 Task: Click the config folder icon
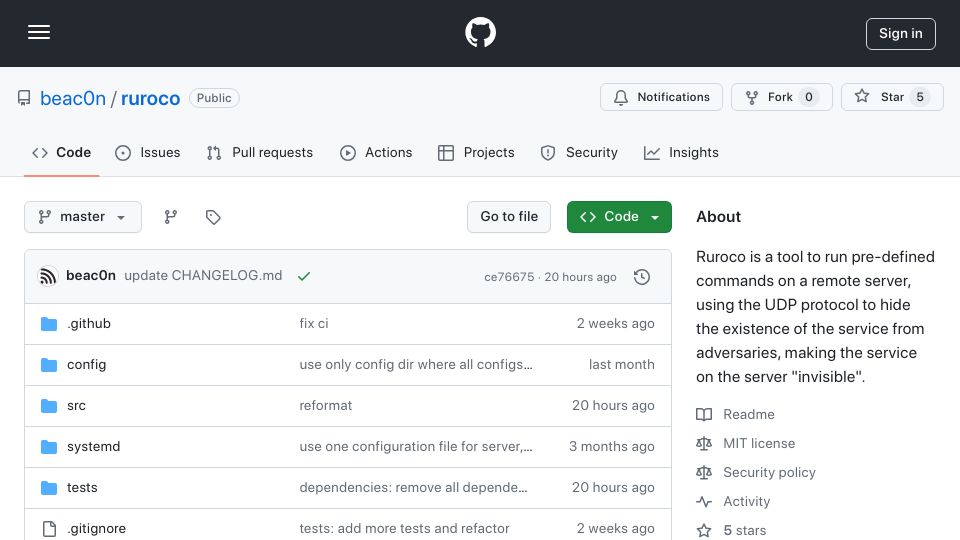[x=49, y=365]
